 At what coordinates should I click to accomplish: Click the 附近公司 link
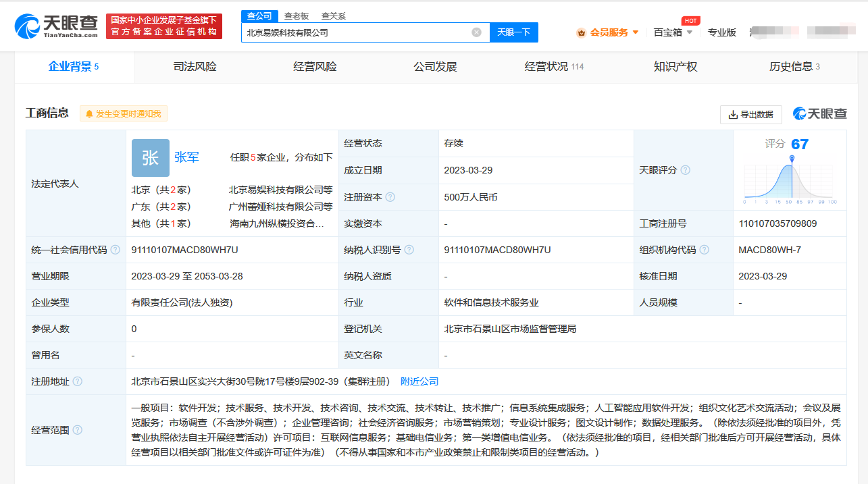pyautogui.click(x=419, y=381)
